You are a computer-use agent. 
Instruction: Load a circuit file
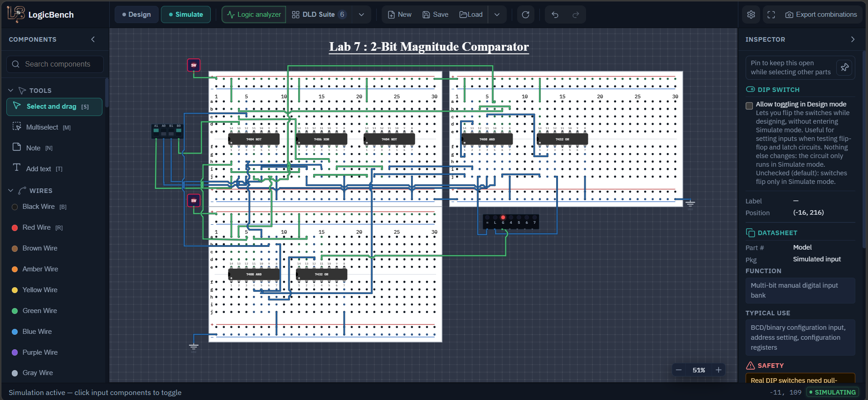(x=471, y=14)
